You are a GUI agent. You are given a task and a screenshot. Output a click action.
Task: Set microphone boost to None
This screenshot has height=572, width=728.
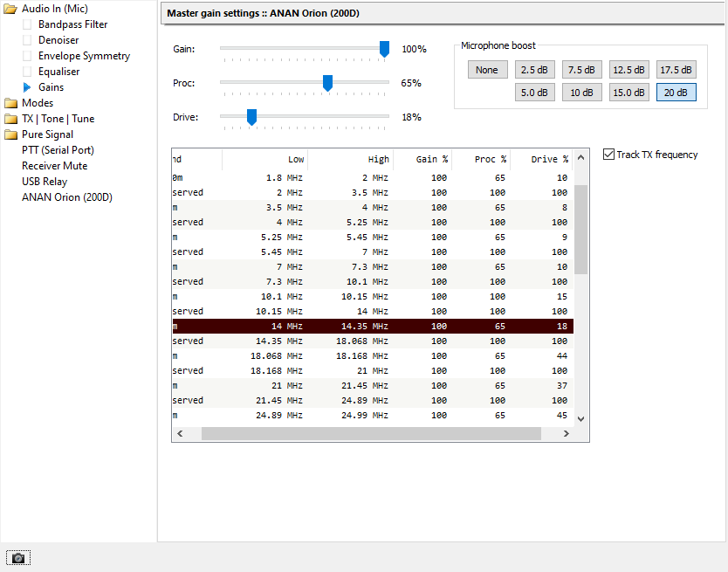pyautogui.click(x=487, y=70)
